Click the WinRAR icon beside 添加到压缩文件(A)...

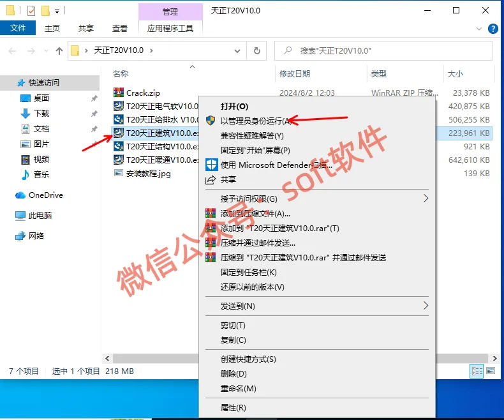coord(211,213)
